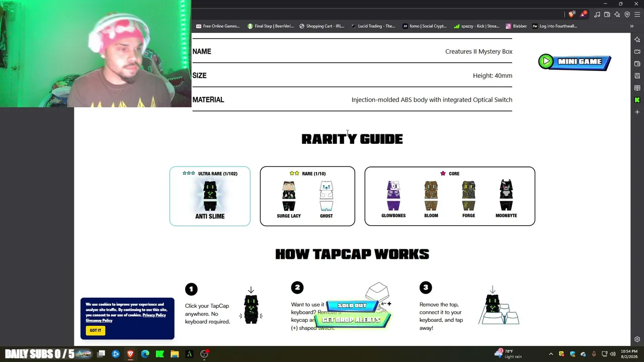Open the Privacy Policy link
Viewport: 644px width, 362px height.
(x=154, y=315)
